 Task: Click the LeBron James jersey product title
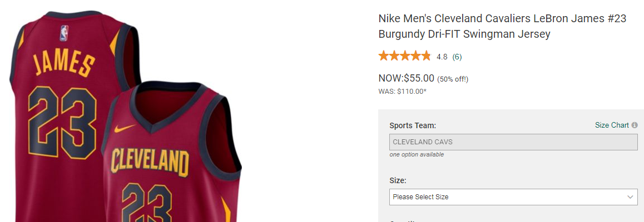pyautogui.click(x=502, y=26)
